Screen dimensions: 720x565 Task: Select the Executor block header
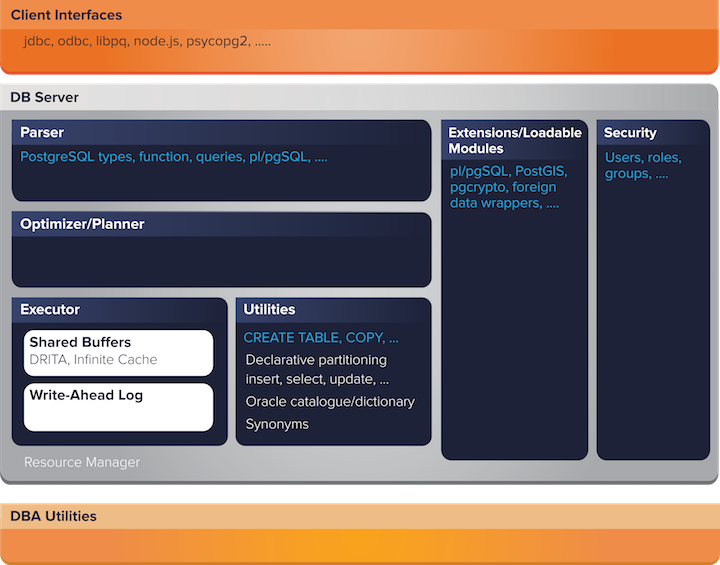pos(50,310)
